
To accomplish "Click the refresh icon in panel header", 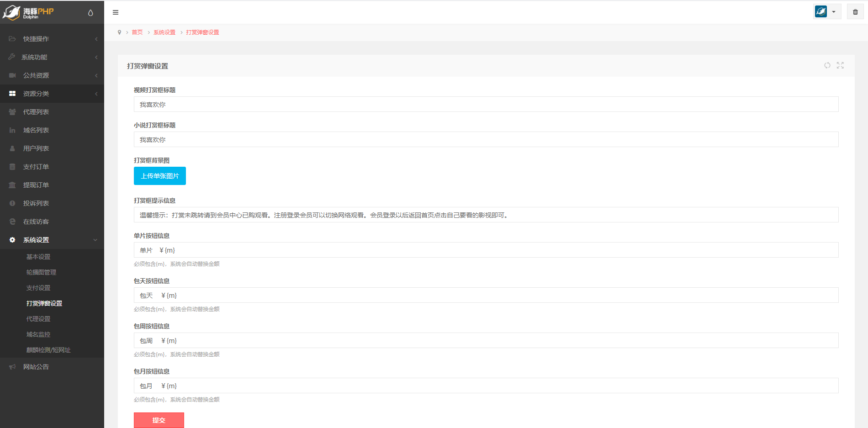I will [x=827, y=65].
